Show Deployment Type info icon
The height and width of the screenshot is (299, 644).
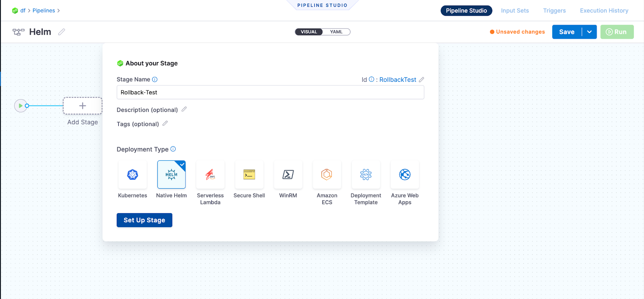[x=173, y=149]
